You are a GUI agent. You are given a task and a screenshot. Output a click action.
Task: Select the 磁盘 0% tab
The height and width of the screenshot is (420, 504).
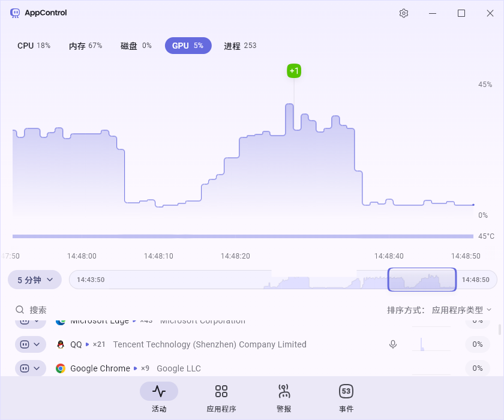[136, 46]
